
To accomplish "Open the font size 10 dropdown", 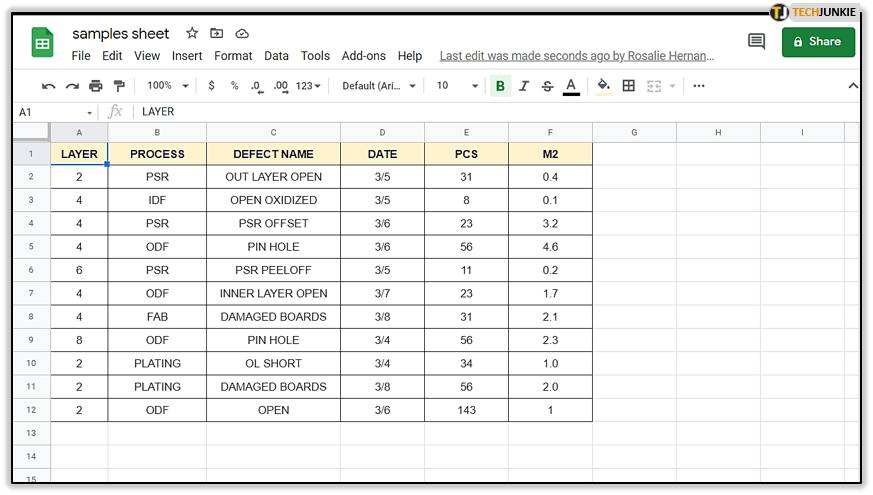I will click(457, 86).
